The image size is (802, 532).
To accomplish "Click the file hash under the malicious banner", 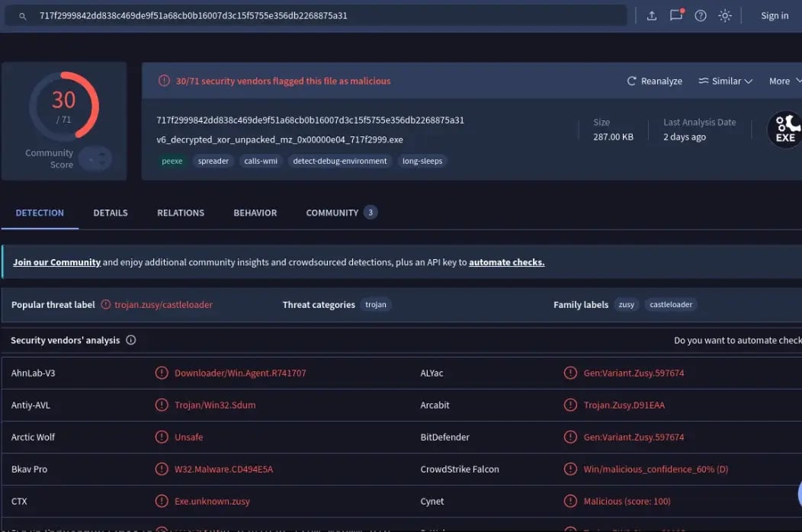I will [310, 120].
